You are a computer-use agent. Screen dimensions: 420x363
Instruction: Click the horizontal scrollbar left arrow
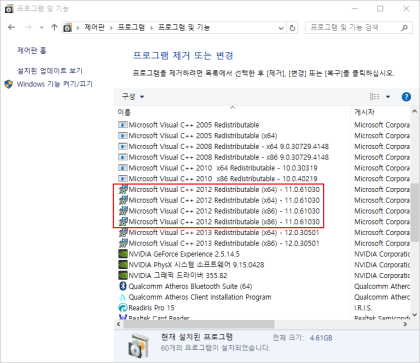[x=119, y=324]
